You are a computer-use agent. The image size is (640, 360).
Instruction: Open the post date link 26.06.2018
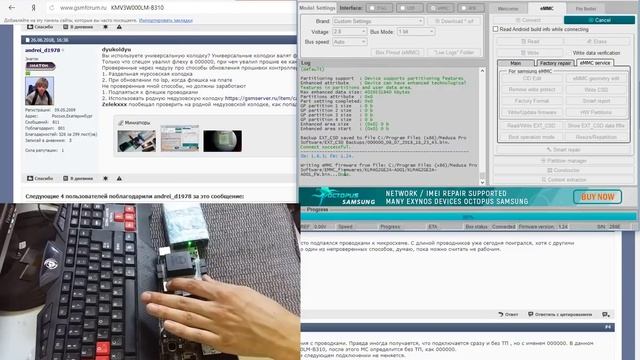pos(49,40)
